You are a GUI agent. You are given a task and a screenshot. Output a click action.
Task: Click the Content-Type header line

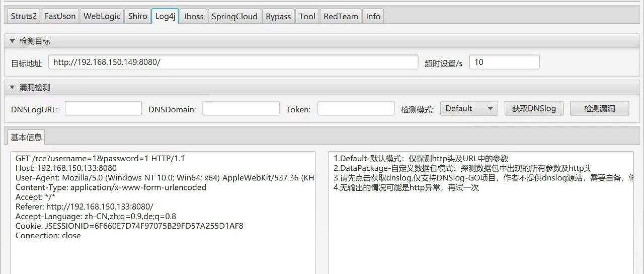111,187
